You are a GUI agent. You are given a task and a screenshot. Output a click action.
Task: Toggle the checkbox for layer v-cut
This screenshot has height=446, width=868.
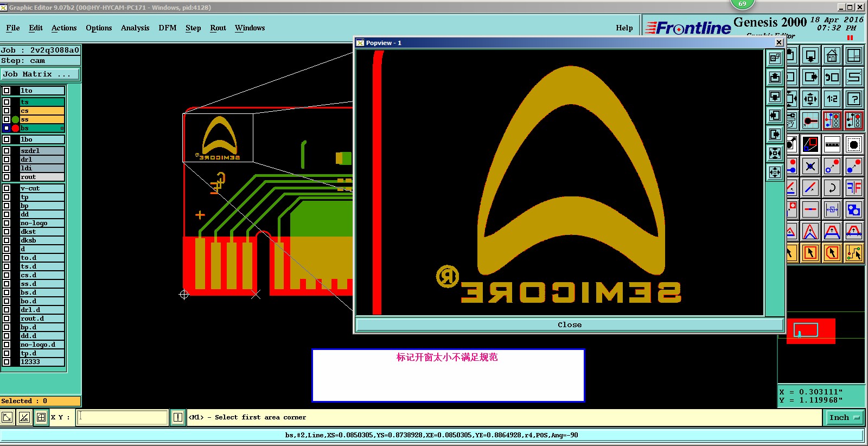tap(7, 188)
